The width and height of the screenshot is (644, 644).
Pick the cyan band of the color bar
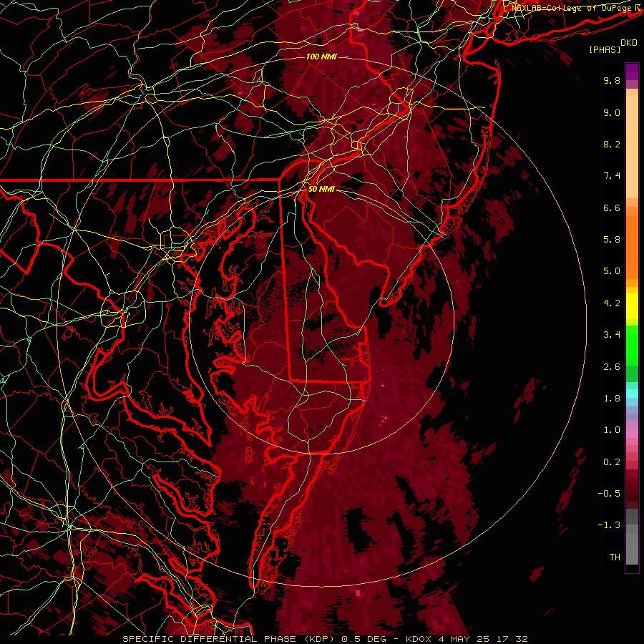coord(632,394)
